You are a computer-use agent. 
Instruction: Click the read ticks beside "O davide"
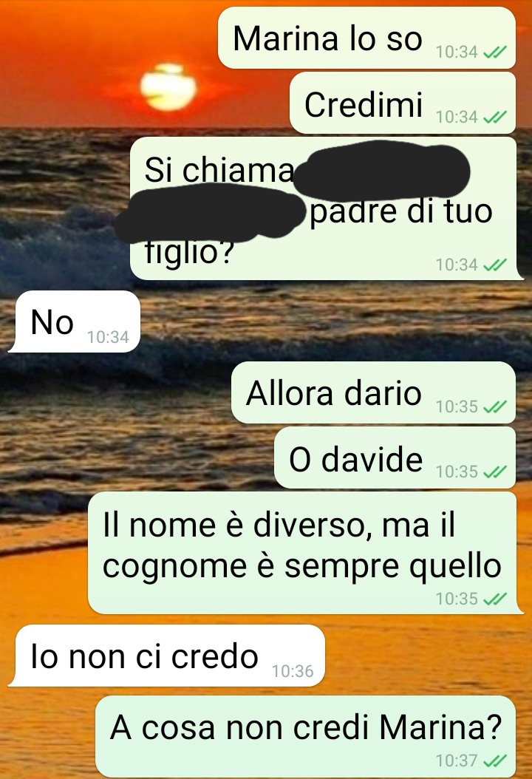click(x=495, y=472)
